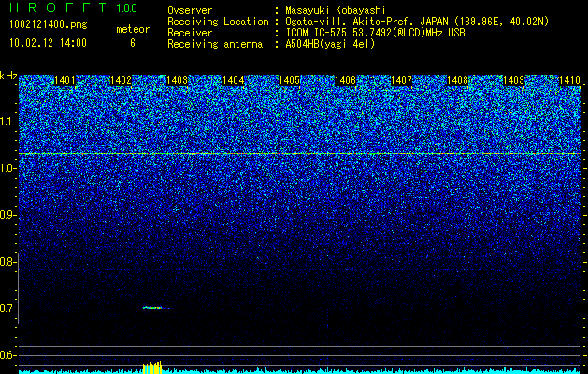
Task: Click ICOM IC-575 53.7492 MHz receiver text
Action: point(375,33)
